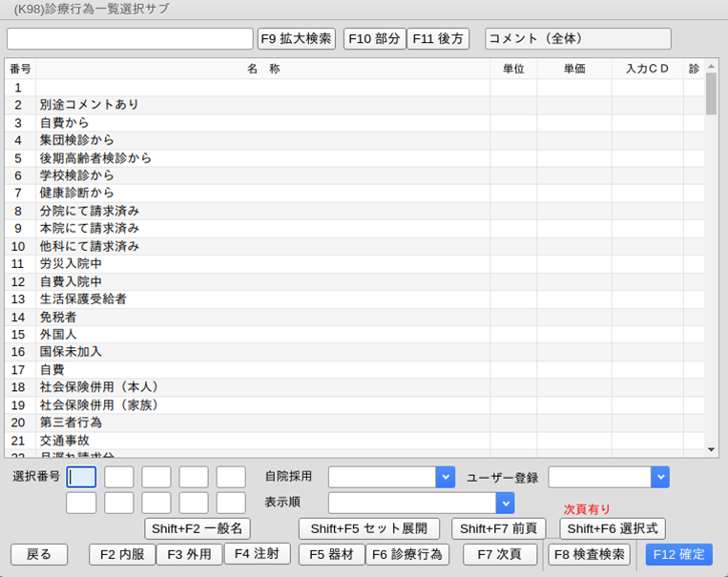728x577 pixels.
Task: Select the F11 後方 search button
Action: pos(438,39)
